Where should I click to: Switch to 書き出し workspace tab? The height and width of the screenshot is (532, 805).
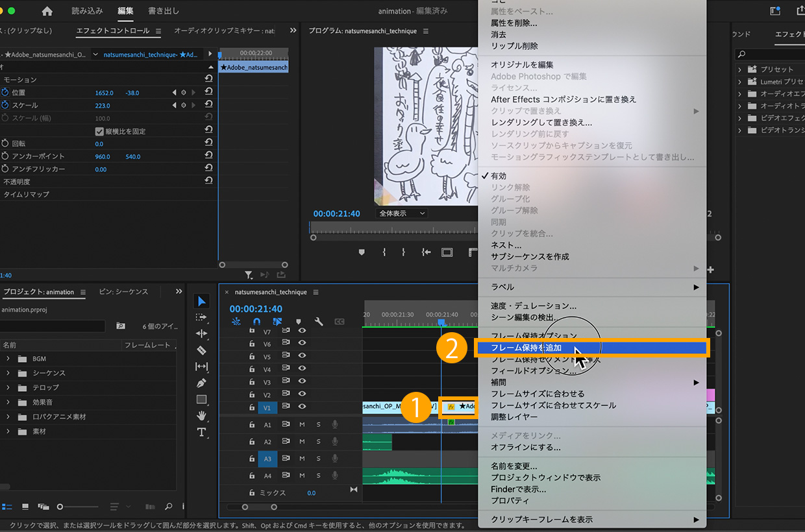pos(163,11)
